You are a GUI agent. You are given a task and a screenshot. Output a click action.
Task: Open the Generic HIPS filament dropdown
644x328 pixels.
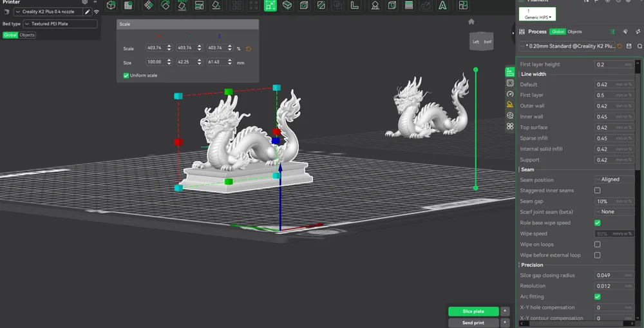tap(537, 14)
